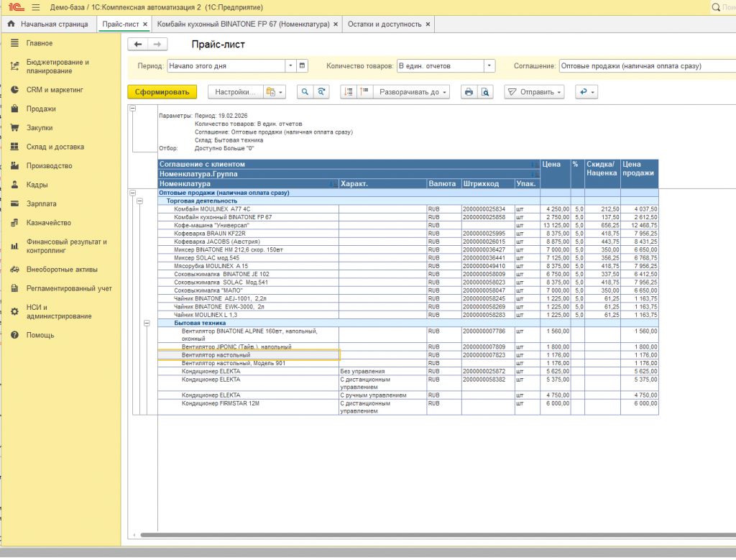Click the Home icon on Начальная страница
736x560 pixels.
tap(11, 24)
